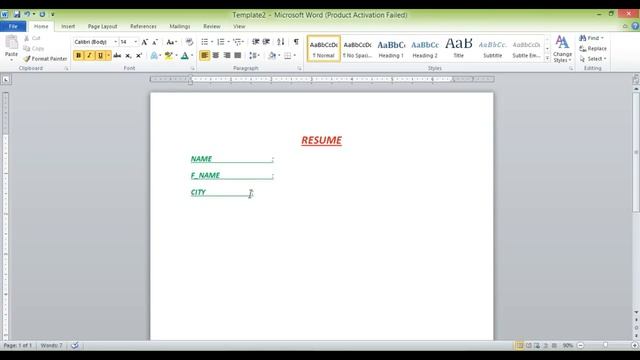Open the Change Case menu

171,42
